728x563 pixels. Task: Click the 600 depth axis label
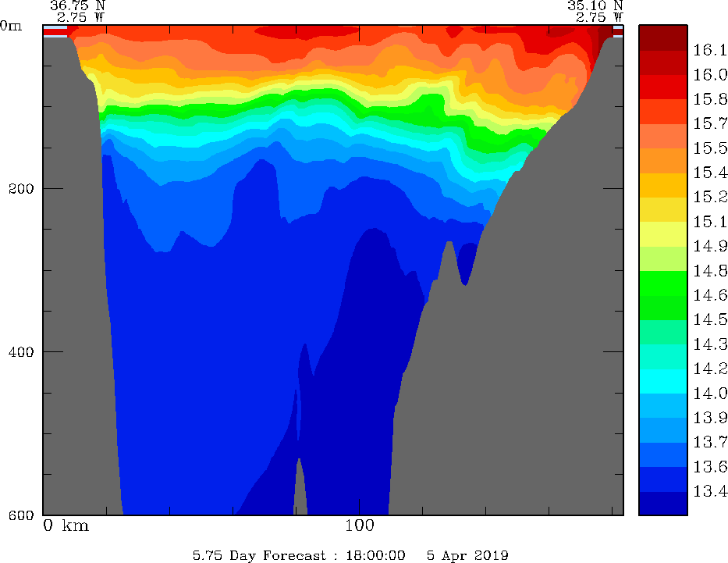click(21, 515)
